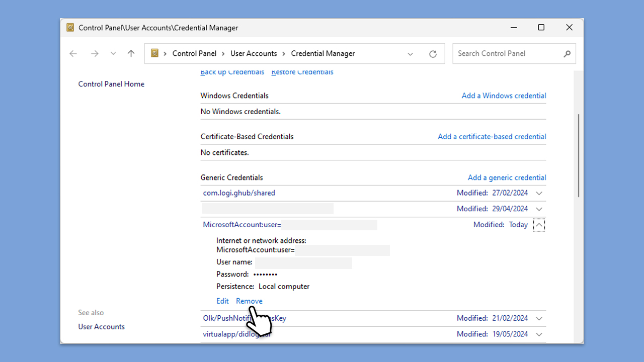644x362 pixels.
Task: Expand chevron after Control Panel breadcrumb
Action: (x=223, y=54)
